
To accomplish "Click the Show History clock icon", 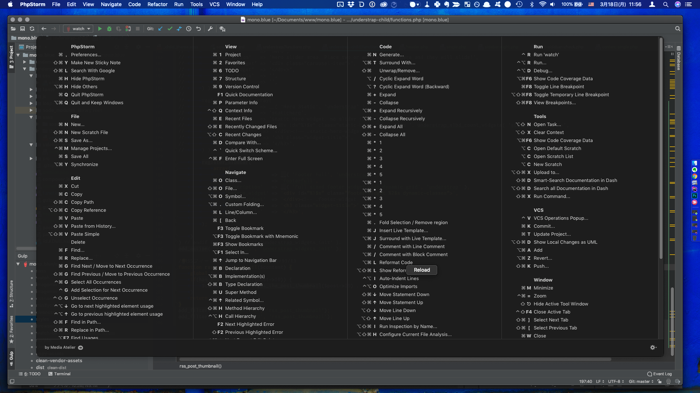I will 189,29.
